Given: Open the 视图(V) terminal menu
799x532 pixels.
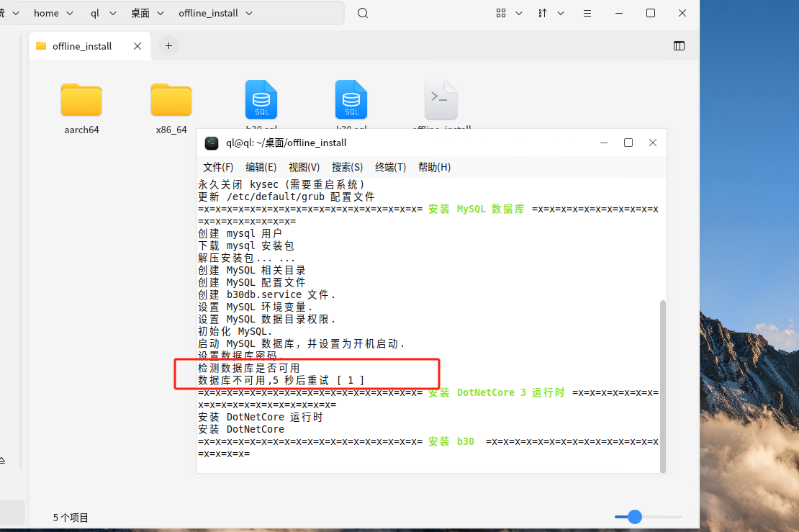Looking at the screenshot, I should pyautogui.click(x=304, y=167).
